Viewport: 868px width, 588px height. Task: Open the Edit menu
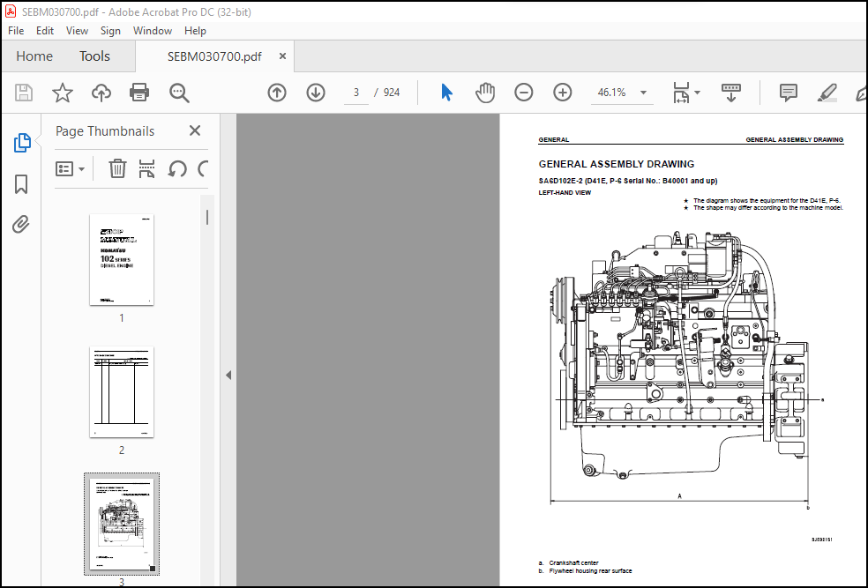coord(44,31)
